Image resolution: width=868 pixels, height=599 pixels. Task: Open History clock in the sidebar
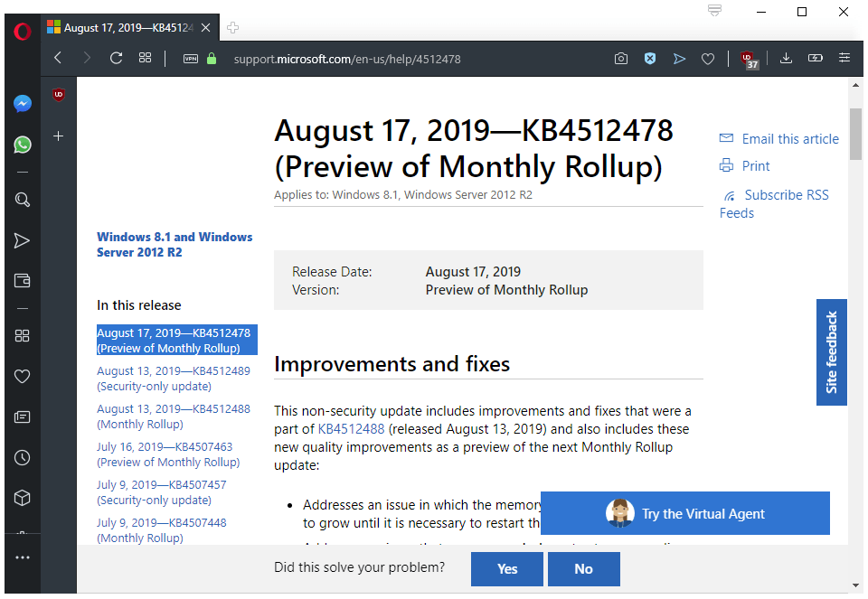point(22,457)
